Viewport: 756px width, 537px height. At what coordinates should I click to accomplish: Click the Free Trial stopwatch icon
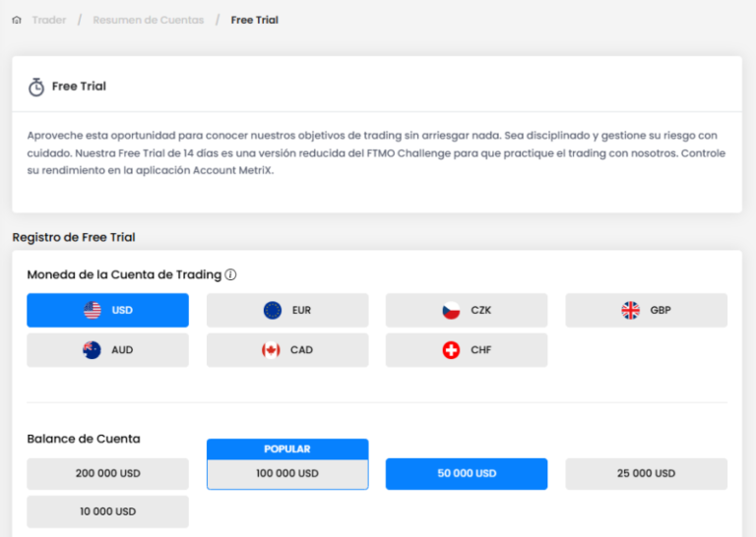coord(36,87)
